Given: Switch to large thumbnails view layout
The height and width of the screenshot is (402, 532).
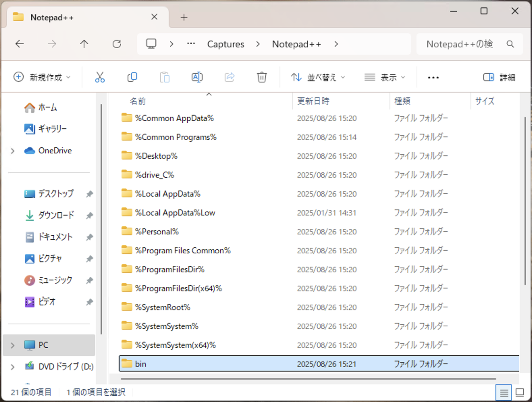Looking at the screenshot, I should (x=520, y=393).
